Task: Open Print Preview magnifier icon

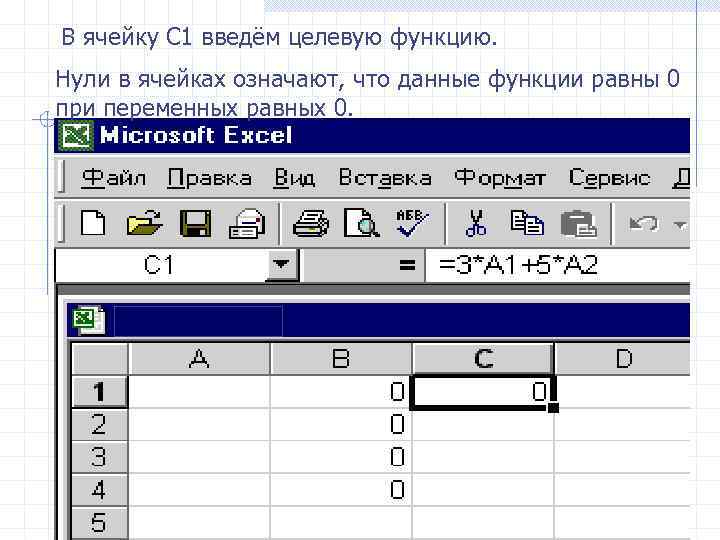Action: [x=361, y=223]
